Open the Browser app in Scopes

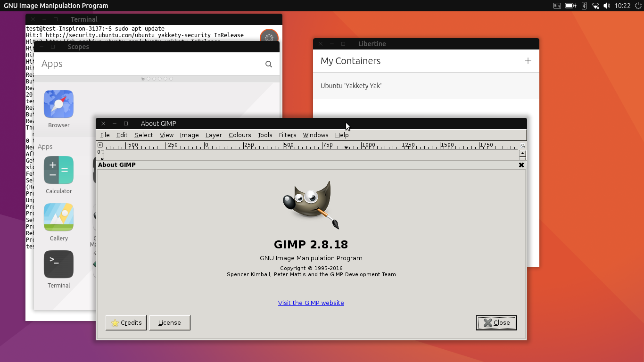point(58,104)
